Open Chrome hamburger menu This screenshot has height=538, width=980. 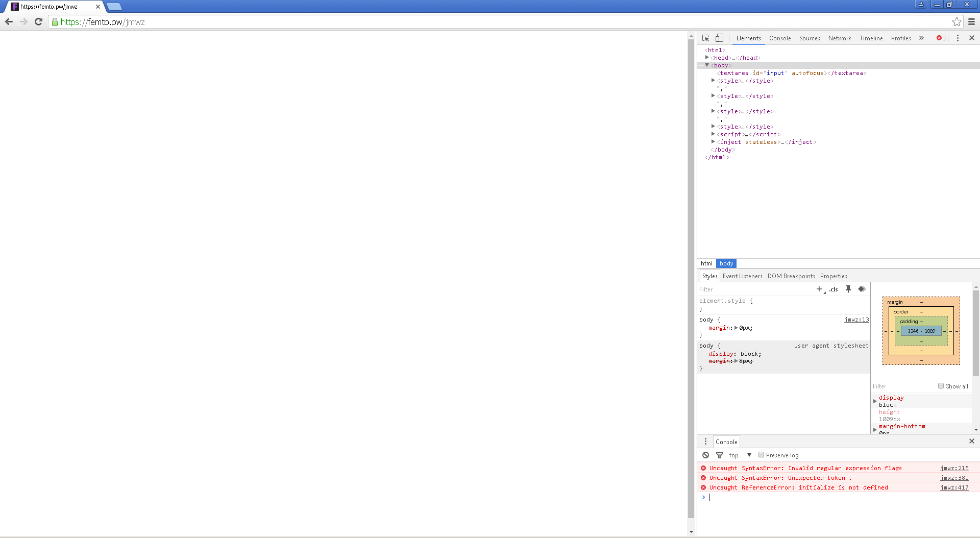pyautogui.click(x=971, y=22)
